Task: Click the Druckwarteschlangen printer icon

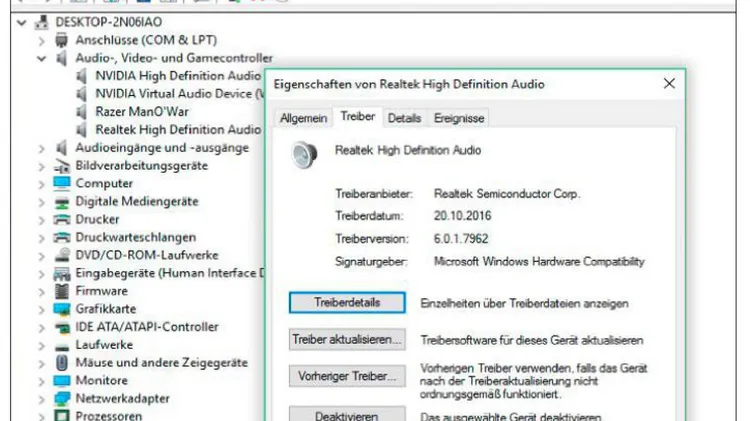Action: pyautogui.click(x=62, y=237)
